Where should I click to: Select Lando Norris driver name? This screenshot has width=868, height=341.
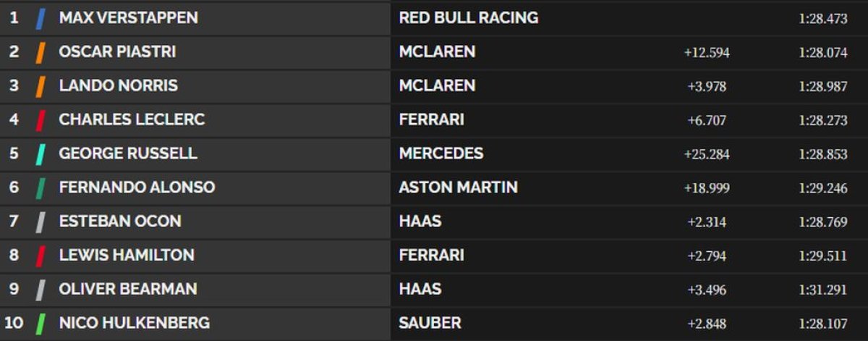tap(118, 85)
